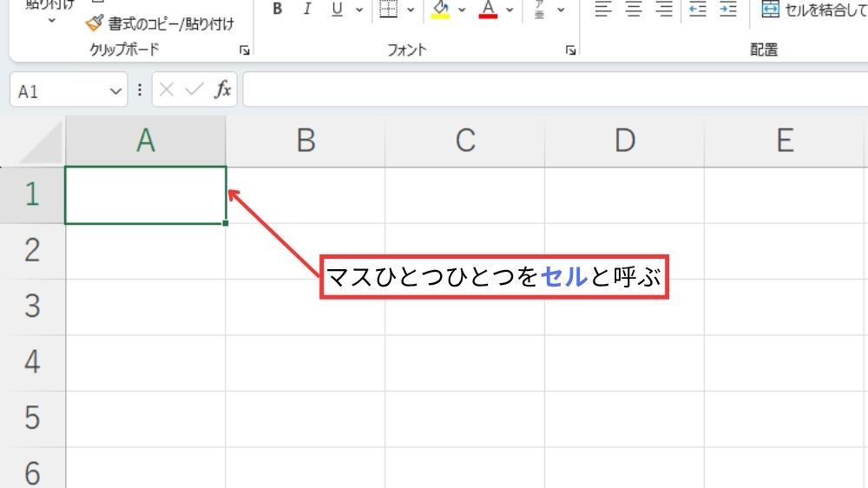Image resolution: width=868 pixels, height=488 pixels.
Task: Select column A header
Action: coord(146,141)
